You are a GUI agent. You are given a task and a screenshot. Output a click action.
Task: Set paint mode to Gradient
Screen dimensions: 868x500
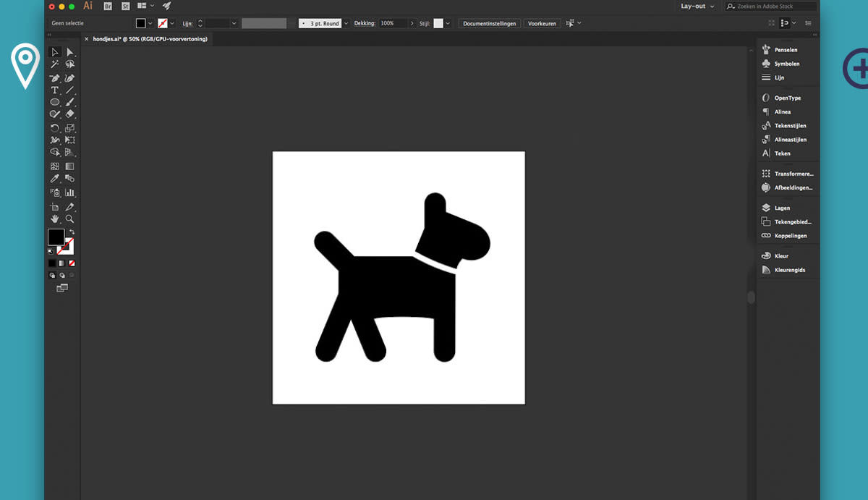[x=62, y=263]
